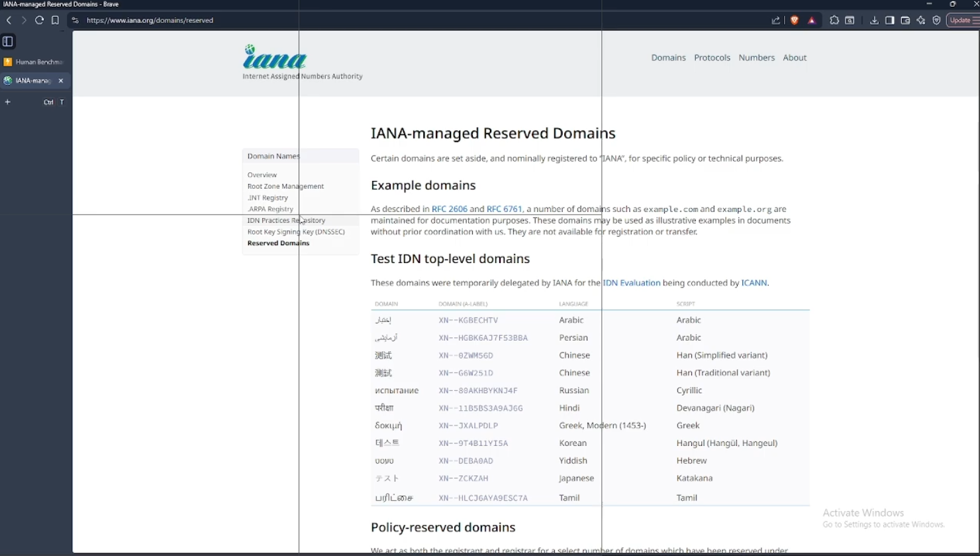The image size is (980, 556).
Task: Open Root Zone Management link
Action: tap(285, 186)
